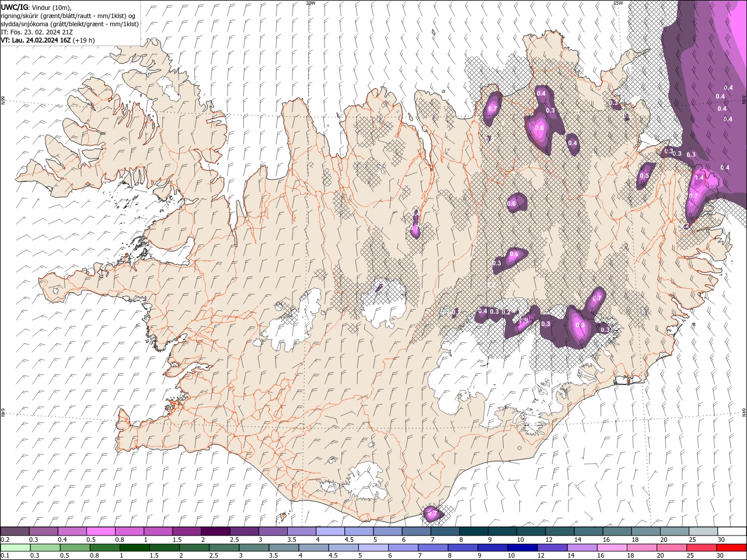This screenshot has width=747, height=560.
Task: Click the pale gray 25–30 snow swatch
Action: coord(702,531)
